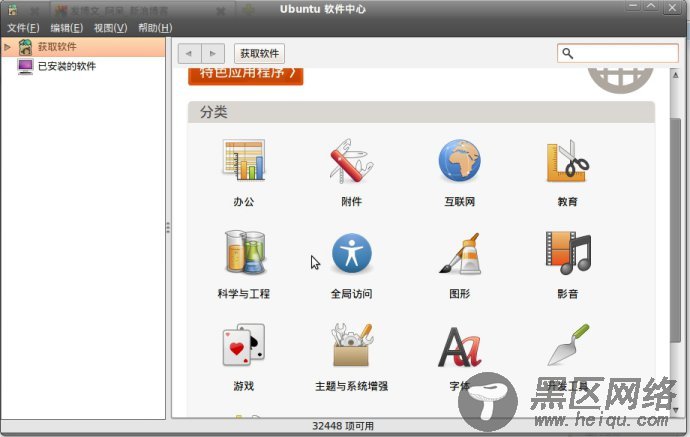Open the 影音 film and music icon

(568, 253)
